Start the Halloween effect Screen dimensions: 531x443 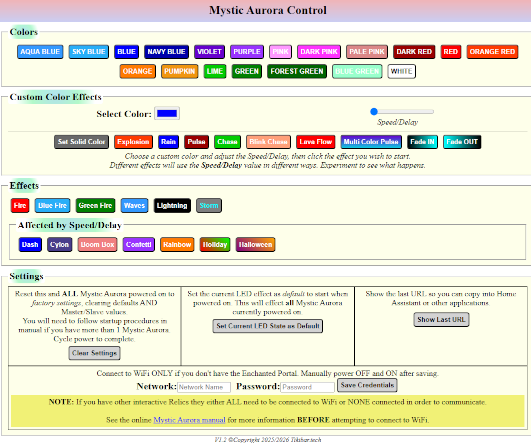point(255,245)
